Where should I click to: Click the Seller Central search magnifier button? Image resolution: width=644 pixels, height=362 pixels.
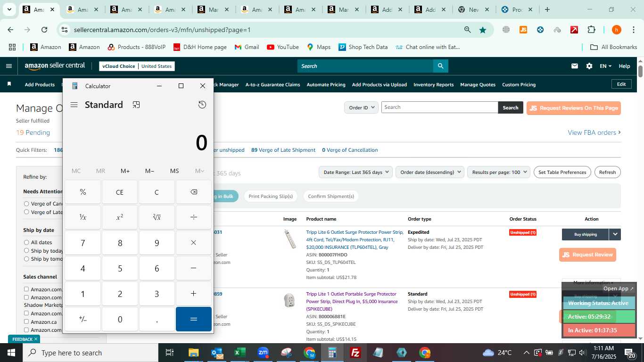tap(440, 66)
